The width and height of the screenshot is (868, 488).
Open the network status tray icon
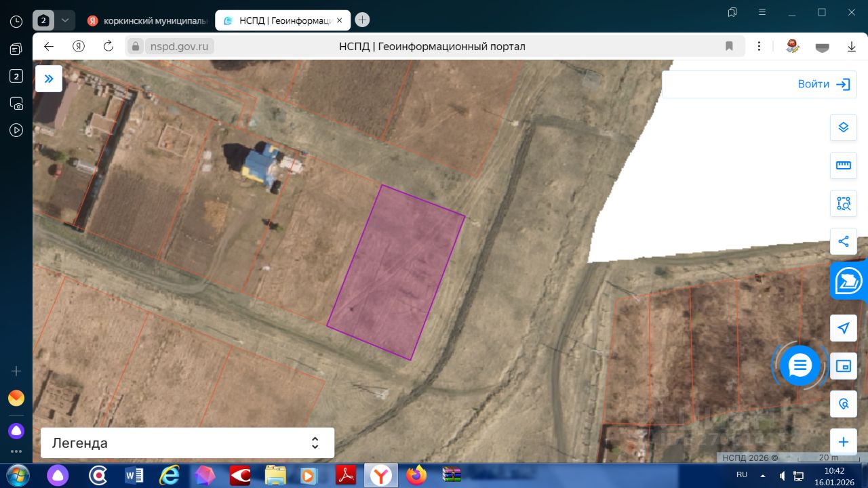point(799,476)
